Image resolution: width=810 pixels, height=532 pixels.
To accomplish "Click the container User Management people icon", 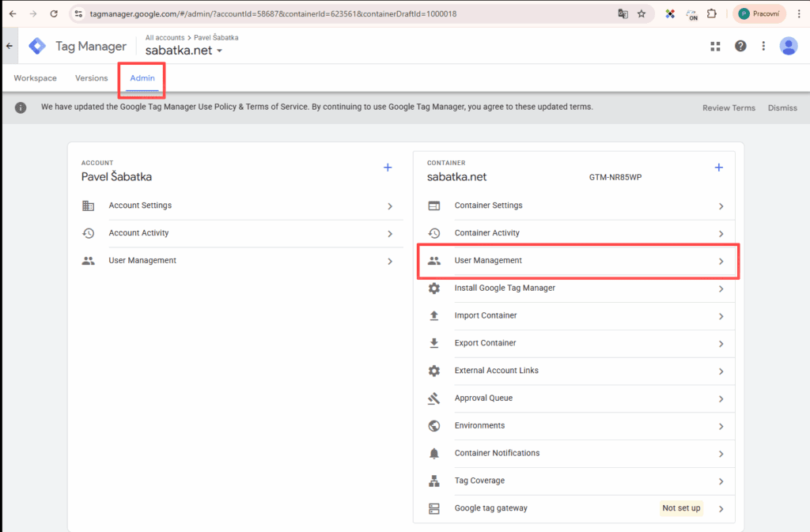I will pyautogui.click(x=434, y=261).
